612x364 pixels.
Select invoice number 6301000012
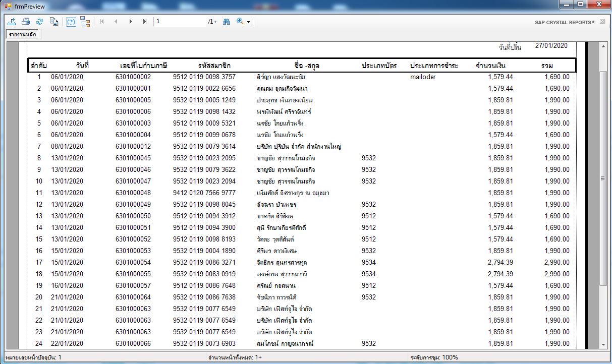pos(133,147)
